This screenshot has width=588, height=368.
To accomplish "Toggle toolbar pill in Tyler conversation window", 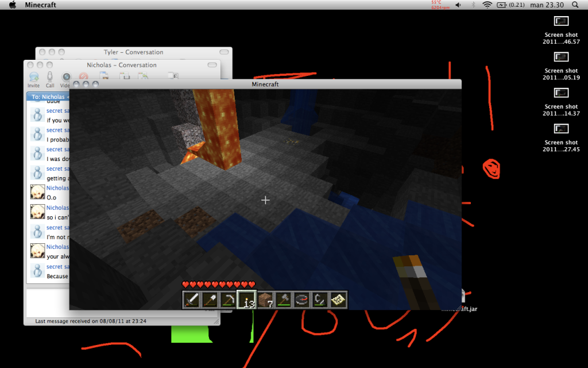I will [224, 52].
